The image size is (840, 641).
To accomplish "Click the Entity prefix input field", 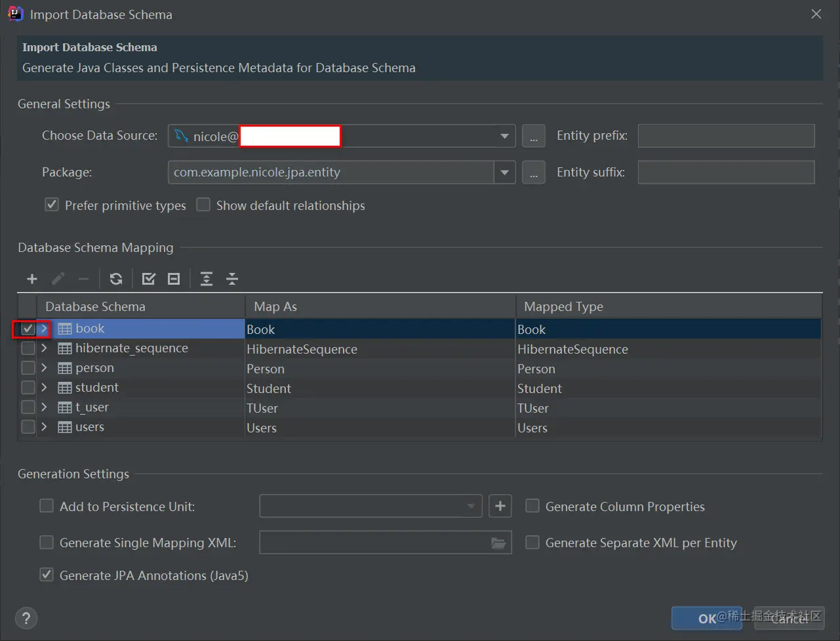I will click(x=727, y=136).
